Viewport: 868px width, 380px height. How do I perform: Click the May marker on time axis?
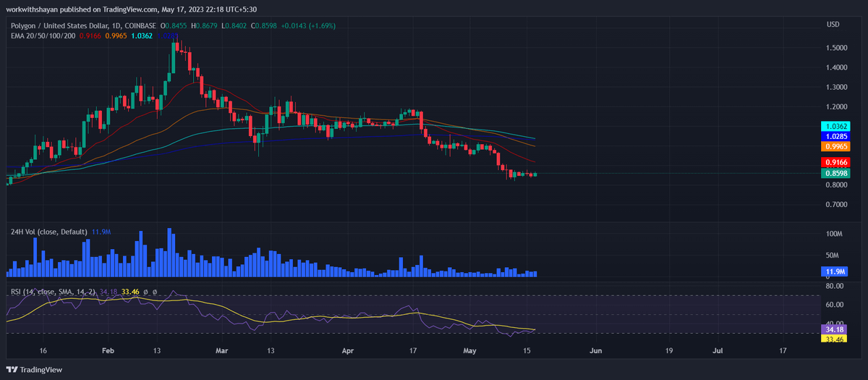(470, 350)
